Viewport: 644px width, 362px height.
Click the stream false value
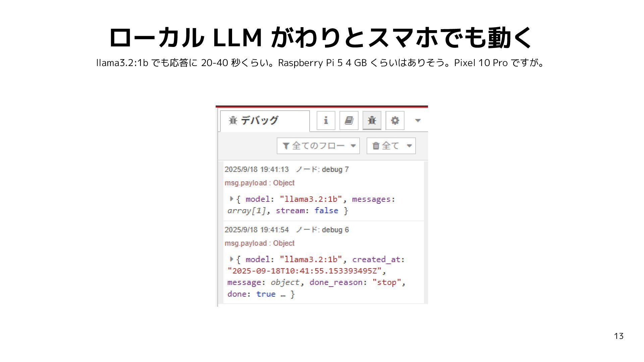[326, 211]
